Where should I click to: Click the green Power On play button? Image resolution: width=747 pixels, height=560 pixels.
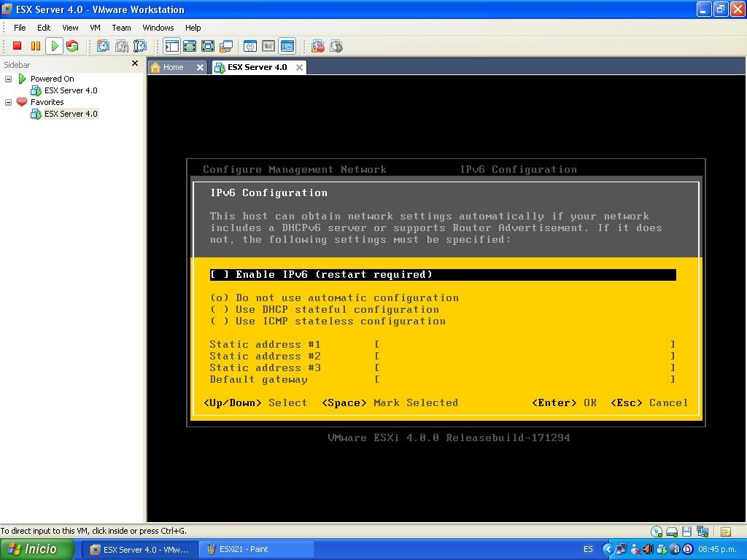(54, 46)
